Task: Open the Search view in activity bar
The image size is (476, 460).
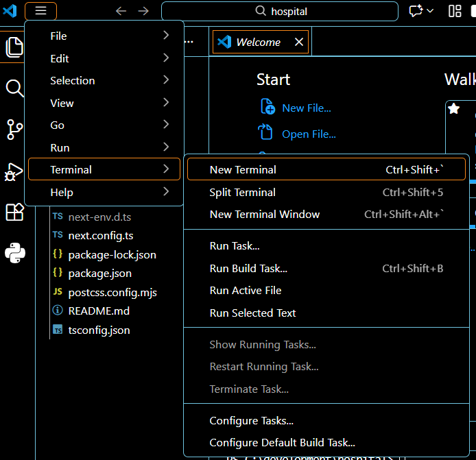Action: [x=14, y=88]
